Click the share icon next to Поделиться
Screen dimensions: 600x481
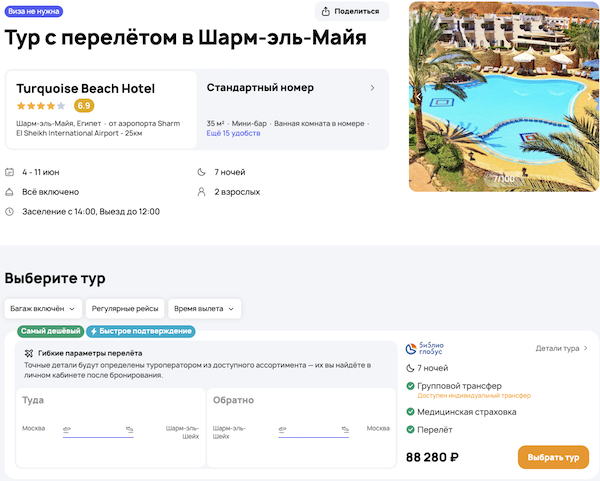coord(327,12)
